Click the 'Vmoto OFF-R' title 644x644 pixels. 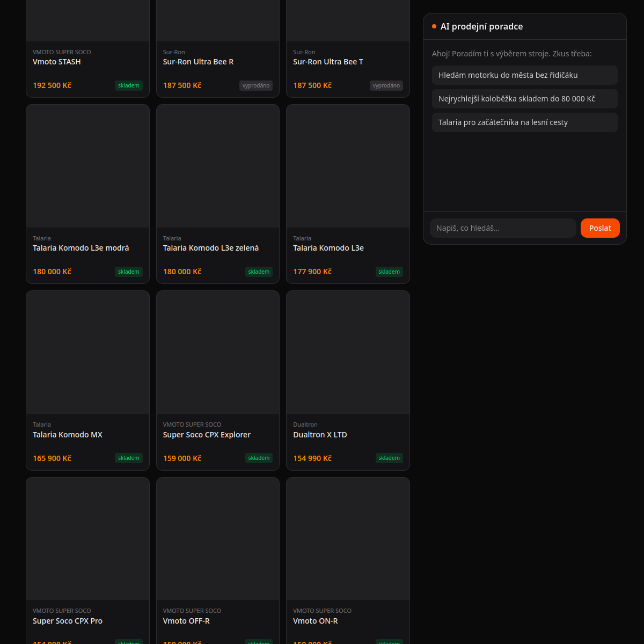pyautogui.click(x=186, y=621)
